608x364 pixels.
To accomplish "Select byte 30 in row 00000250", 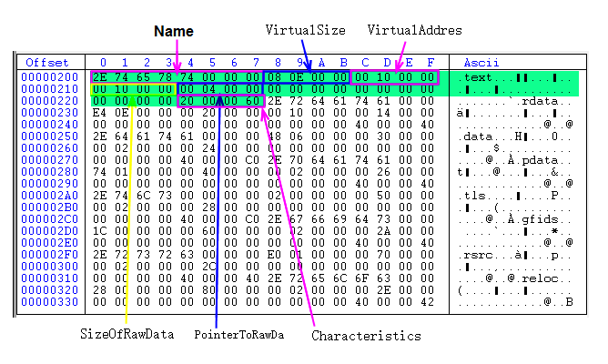I will click(x=383, y=136).
